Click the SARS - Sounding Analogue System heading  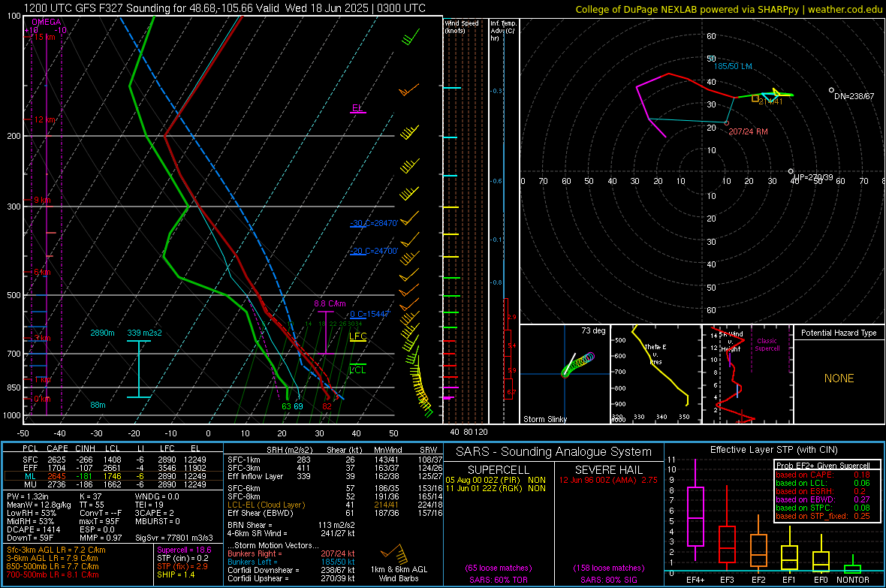coord(554,452)
